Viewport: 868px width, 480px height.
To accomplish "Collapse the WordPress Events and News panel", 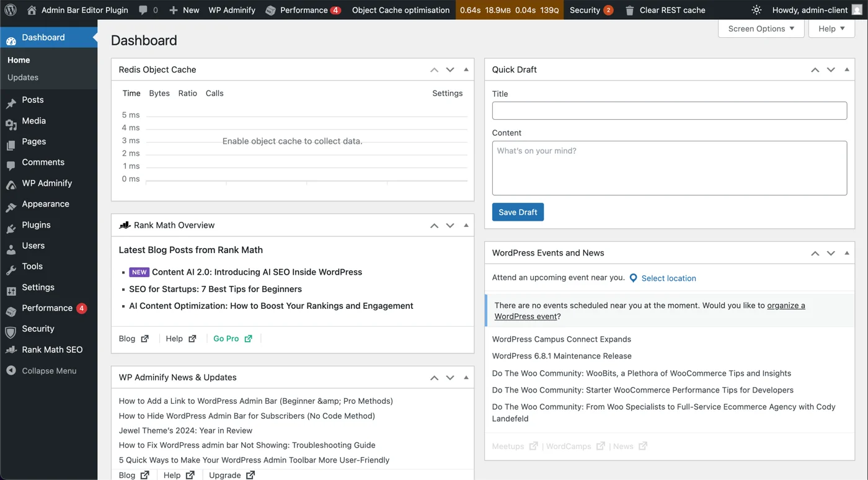I will click(847, 253).
